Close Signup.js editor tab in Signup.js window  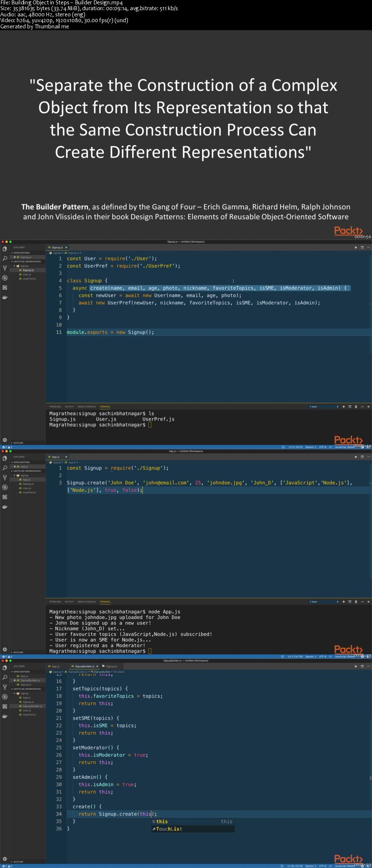(66, 247)
